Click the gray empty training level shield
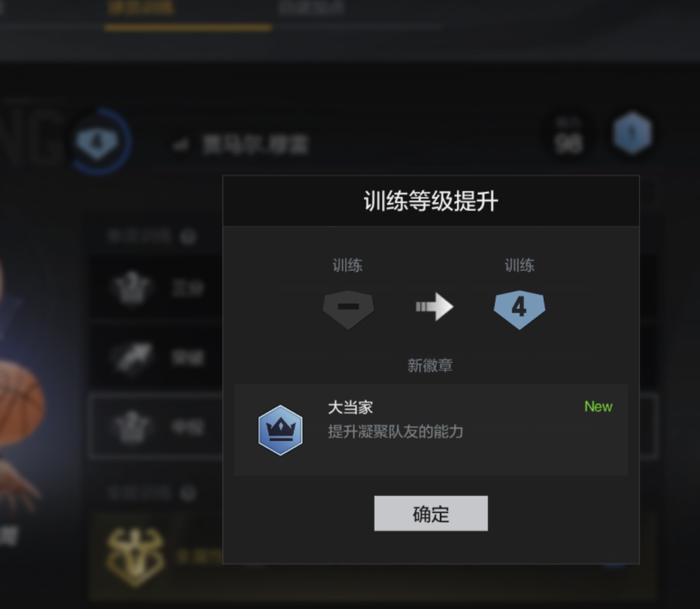The image size is (700, 609). [x=348, y=310]
